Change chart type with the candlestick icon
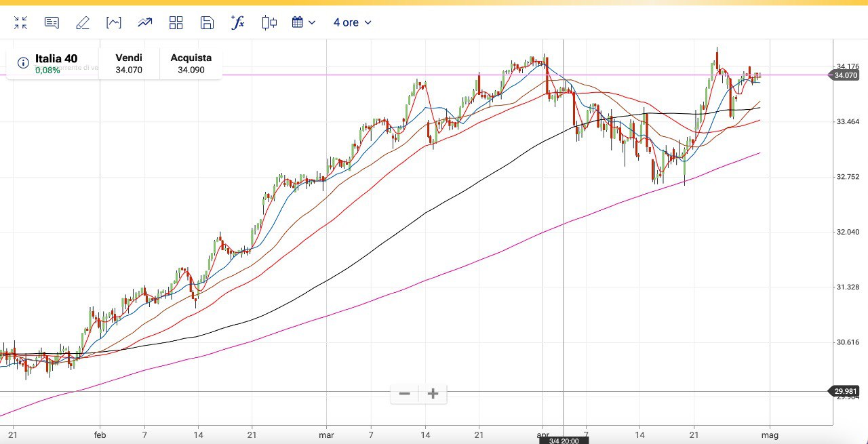 tap(269, 22)
